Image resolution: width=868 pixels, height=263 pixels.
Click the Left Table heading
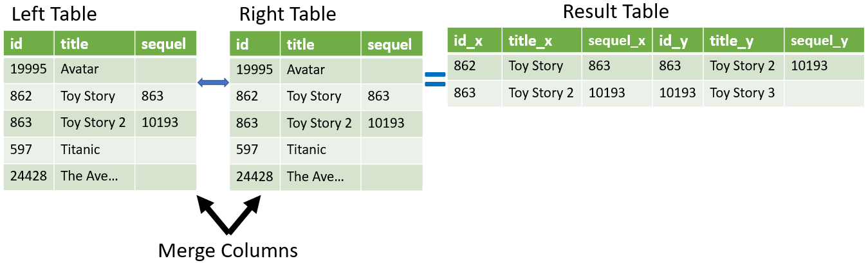[54, 14]
